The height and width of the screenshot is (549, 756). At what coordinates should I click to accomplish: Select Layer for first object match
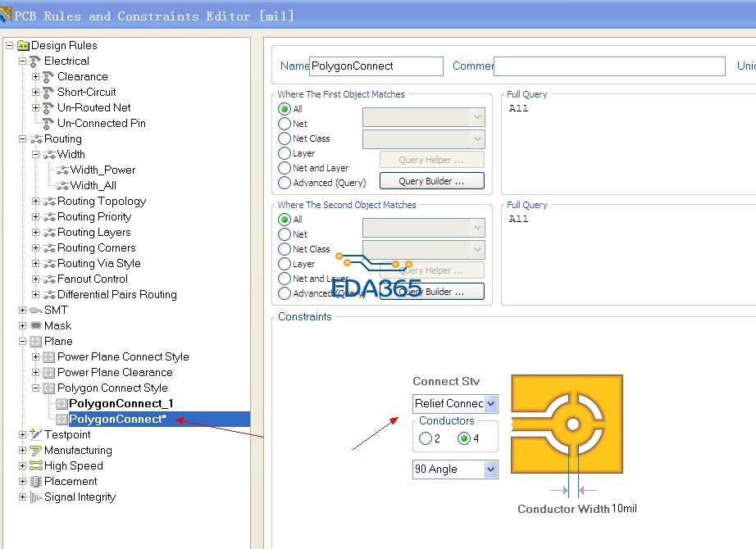285,153
